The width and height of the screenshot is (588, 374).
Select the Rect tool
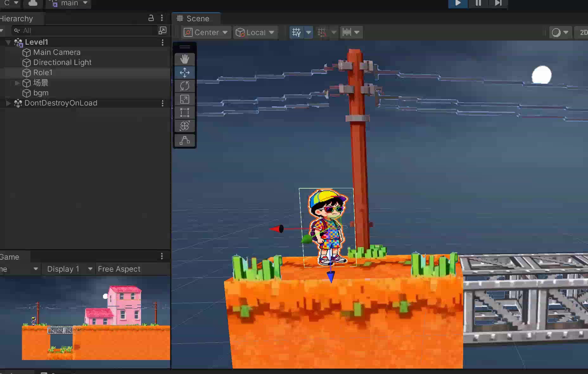[185, 113]
